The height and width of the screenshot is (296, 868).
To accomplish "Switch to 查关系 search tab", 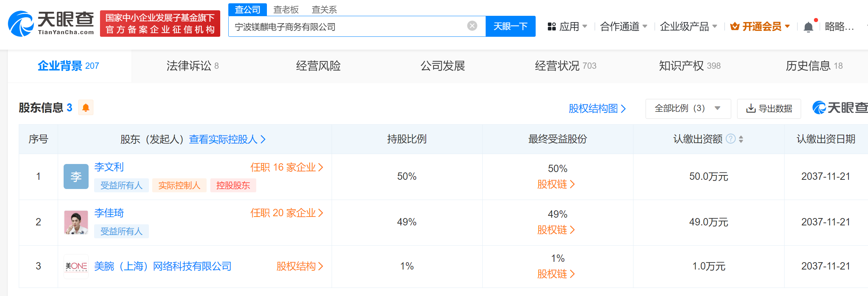I will click(x=324, y=10).
